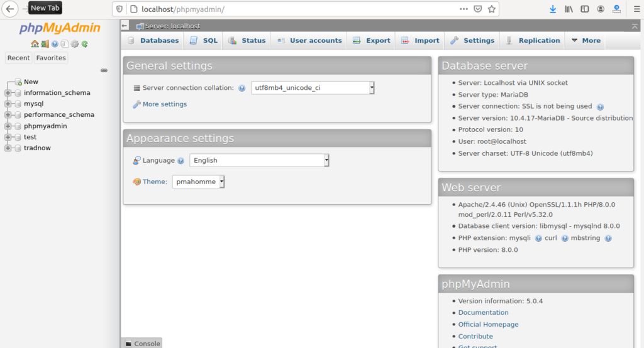Open the Console bar
Viewport: 644px width, 348px height.
[x=142, y=344]
